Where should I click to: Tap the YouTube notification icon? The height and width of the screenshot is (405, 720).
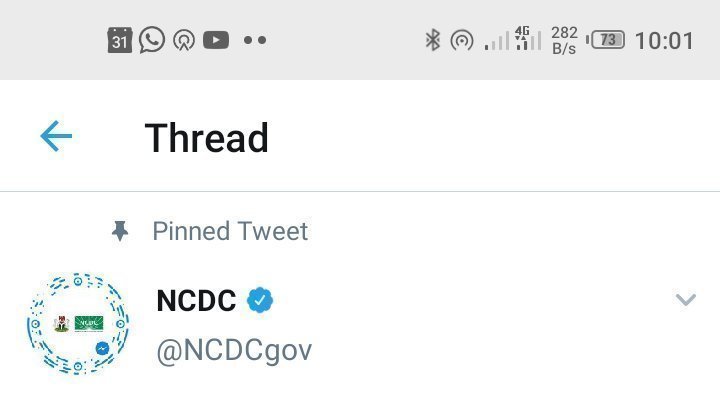click(x=215, y=41)
